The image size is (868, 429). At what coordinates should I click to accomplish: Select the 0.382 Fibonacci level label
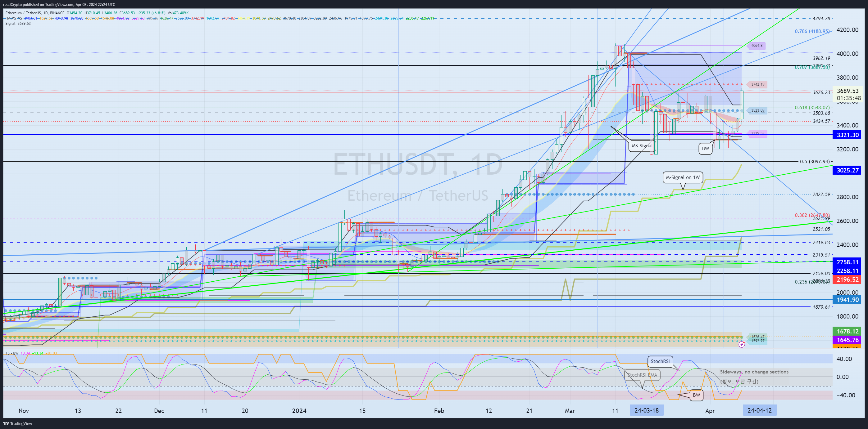coord(812,215)
